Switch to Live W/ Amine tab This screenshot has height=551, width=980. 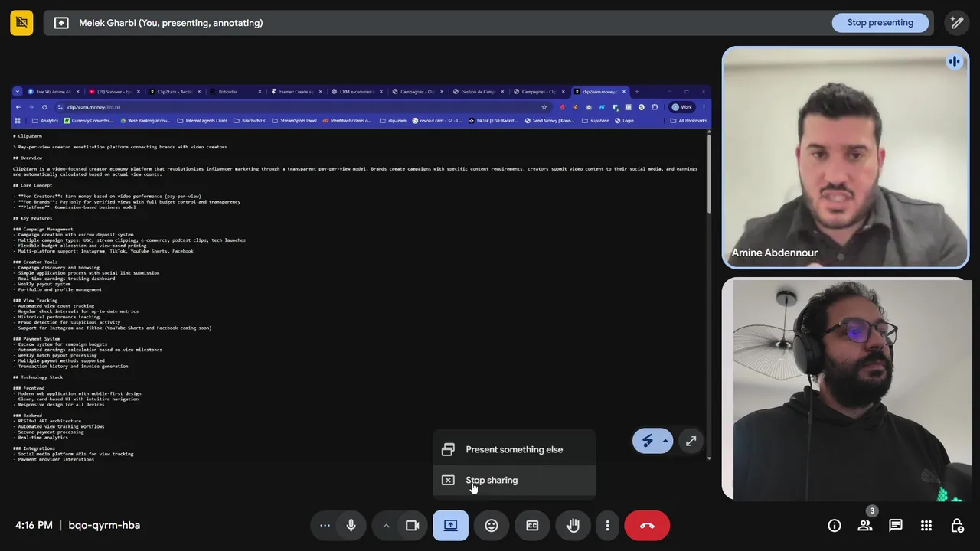(52, 92)
